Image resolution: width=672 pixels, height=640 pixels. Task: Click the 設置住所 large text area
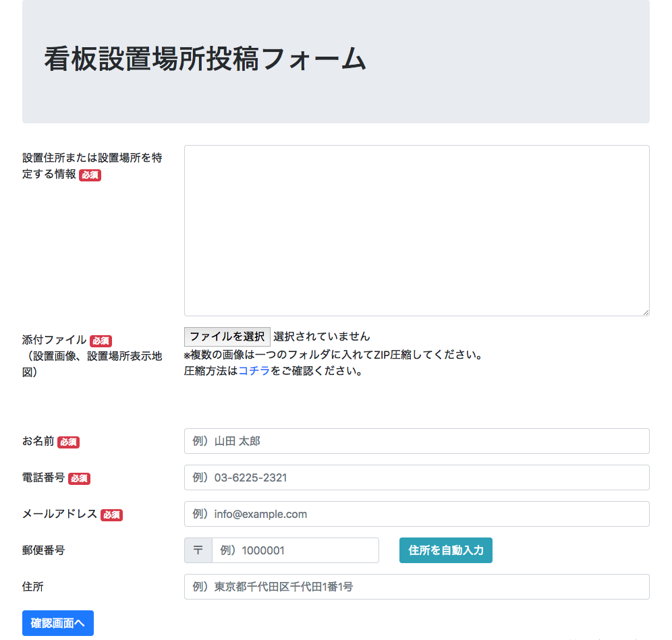(416, 231)
